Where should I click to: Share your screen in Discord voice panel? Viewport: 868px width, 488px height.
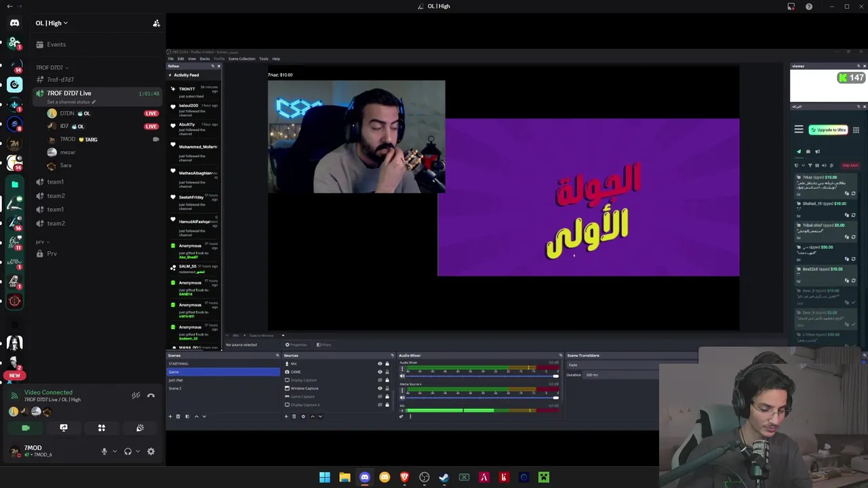(64, 428)
